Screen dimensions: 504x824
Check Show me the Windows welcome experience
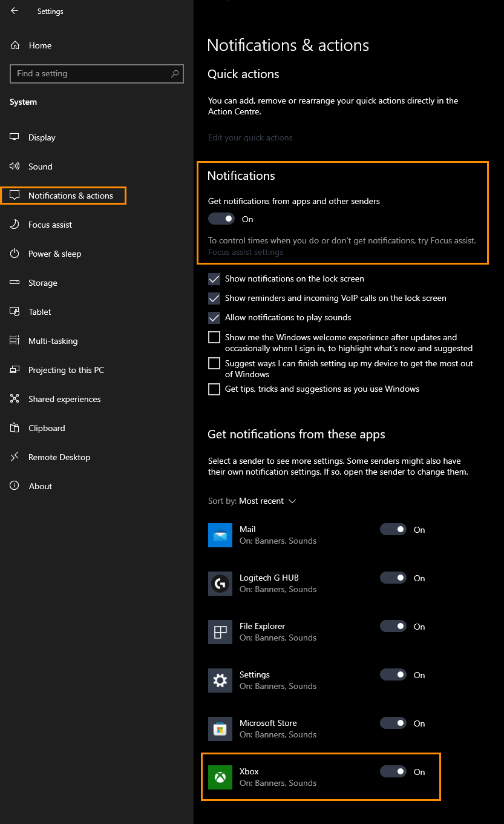pyautogui.click(x=214, y=337)
